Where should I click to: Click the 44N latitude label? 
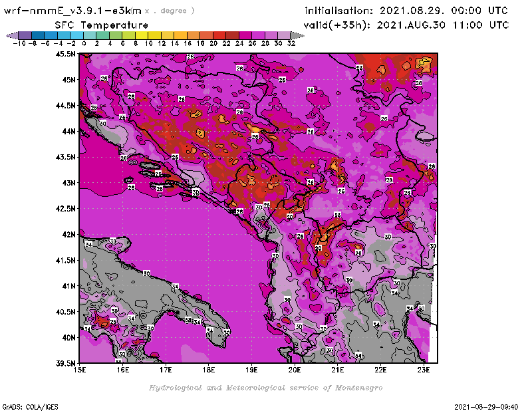68,131
